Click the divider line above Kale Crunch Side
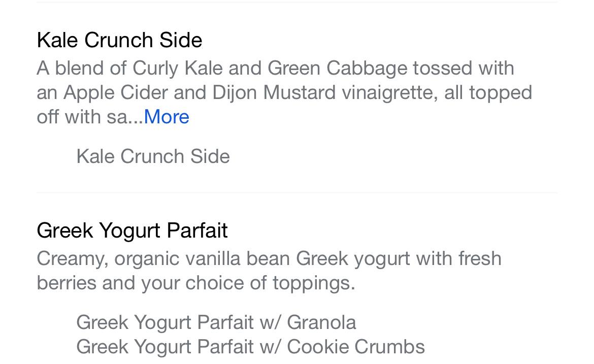Screen dimensions: 594x364 297,2
